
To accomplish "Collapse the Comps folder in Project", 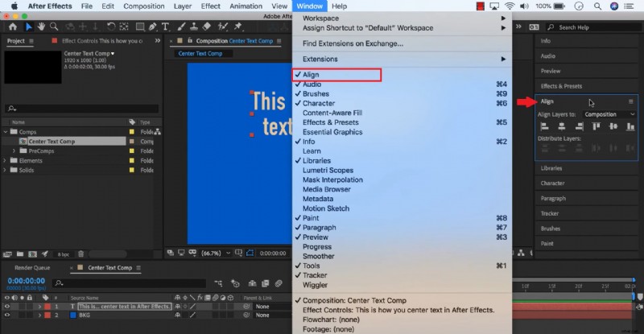I will pyautogui.click(x=6, y=132).
